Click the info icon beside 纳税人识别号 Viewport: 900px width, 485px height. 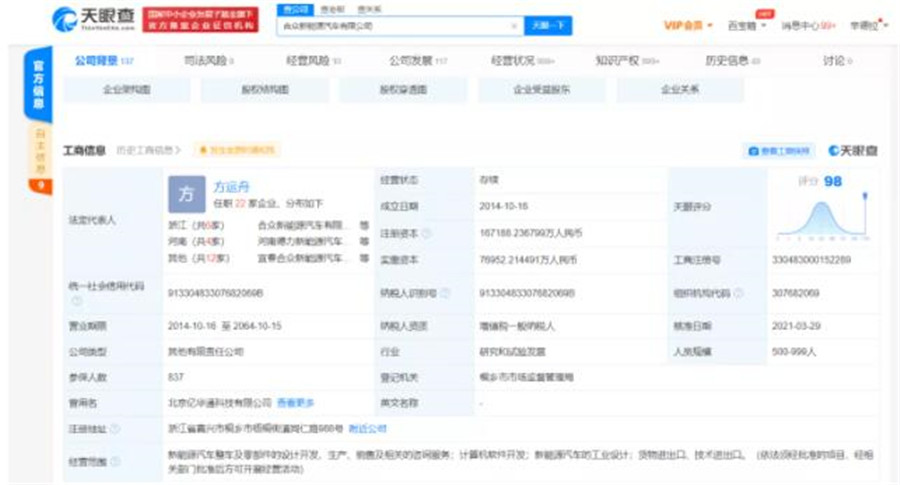(445, 293)
